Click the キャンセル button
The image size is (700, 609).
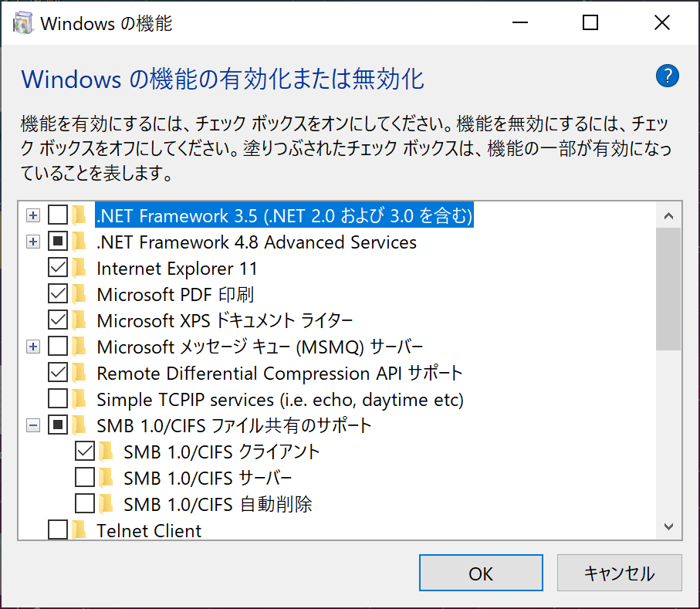619,573
